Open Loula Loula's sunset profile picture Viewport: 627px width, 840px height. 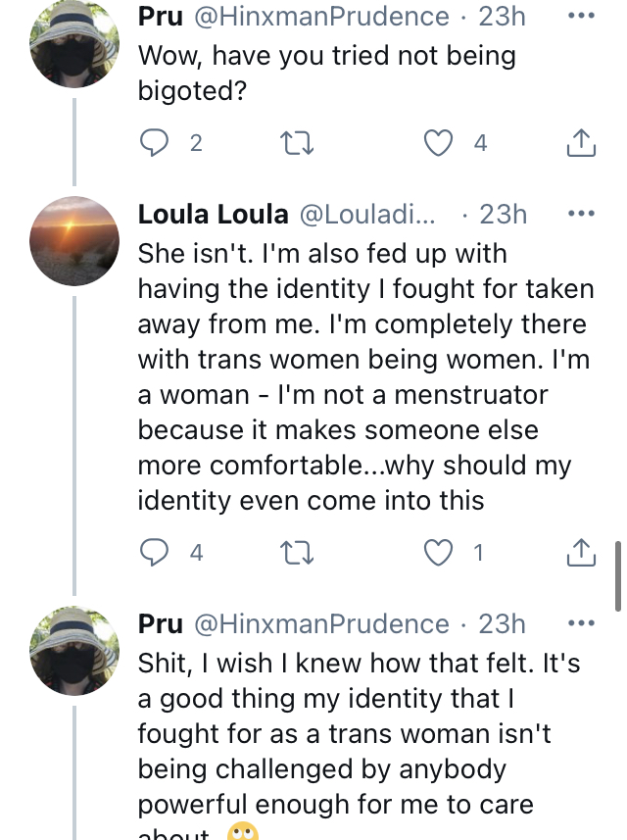(74, 240)
